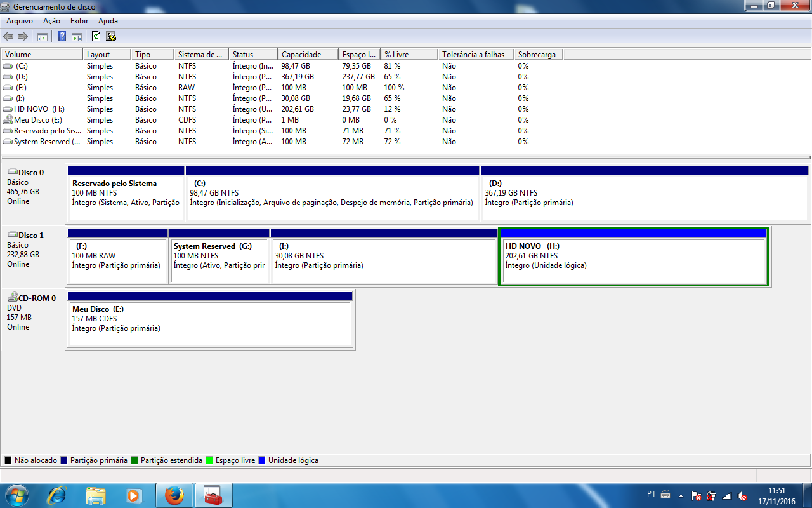Click the CDFS file system cell
812x508 pixels.
pyautogui.click(x=187, y=120)
